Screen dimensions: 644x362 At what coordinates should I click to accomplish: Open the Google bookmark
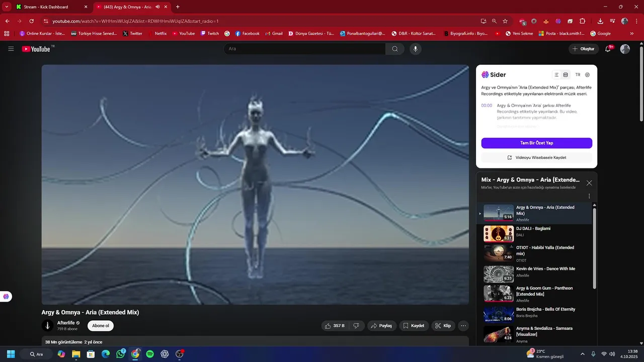pos(600,34)
